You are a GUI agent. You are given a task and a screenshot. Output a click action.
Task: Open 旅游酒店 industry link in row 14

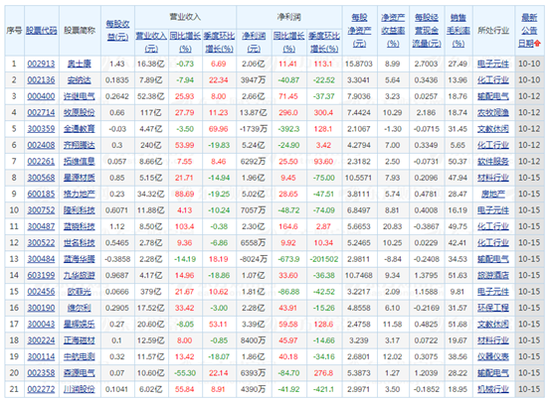[x=493, y=275]
